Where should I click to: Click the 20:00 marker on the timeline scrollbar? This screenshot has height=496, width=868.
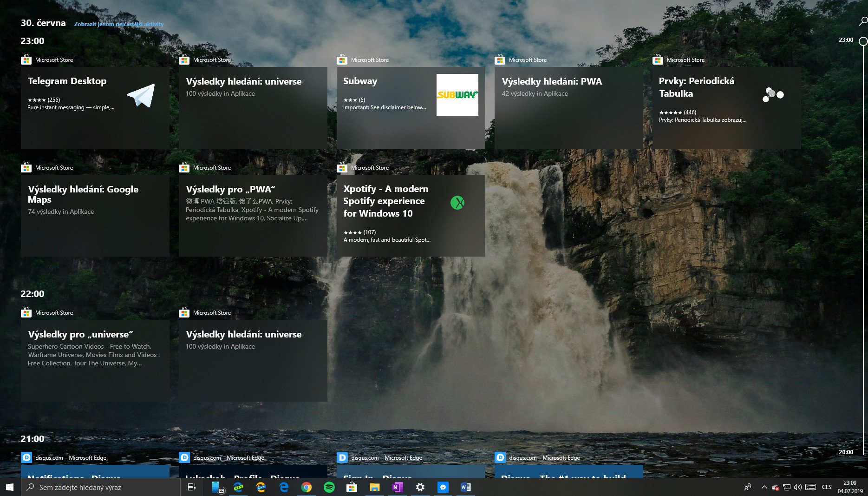pyautogui.click(x=846, y=452)
